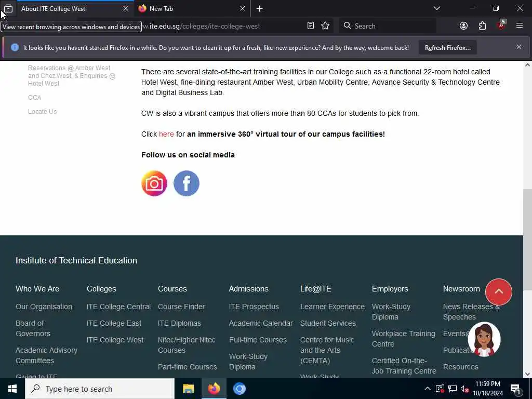The image size is (532, 399).
Task: Open Locate Us sidebar link
Action: [43, 111]
